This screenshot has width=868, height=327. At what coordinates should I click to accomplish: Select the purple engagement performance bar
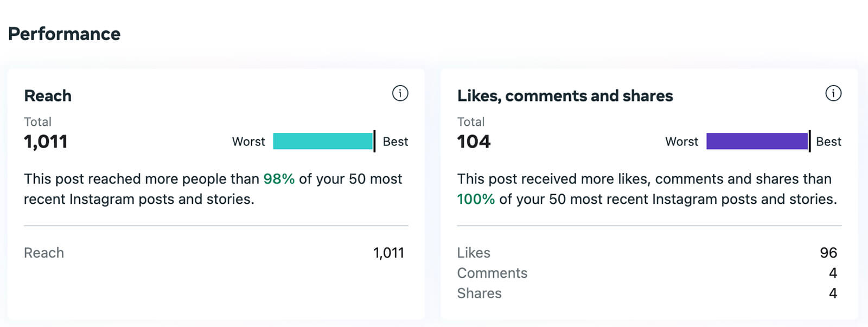(757, 141)
